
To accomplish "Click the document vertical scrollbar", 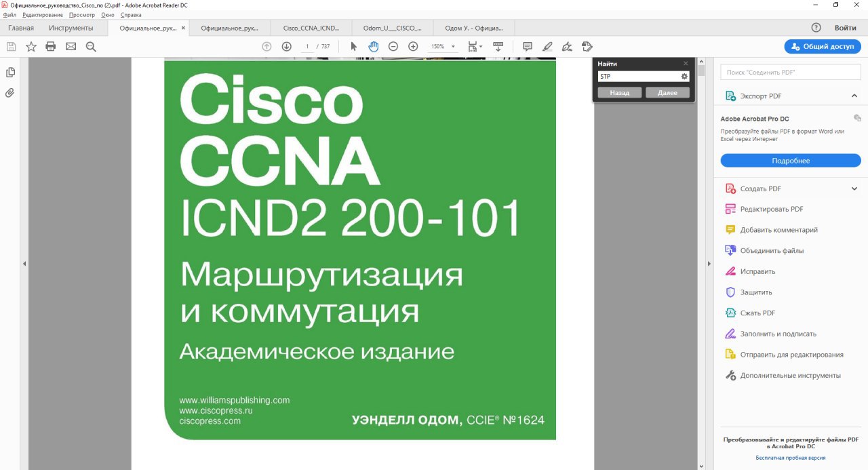I will point(702,263).
